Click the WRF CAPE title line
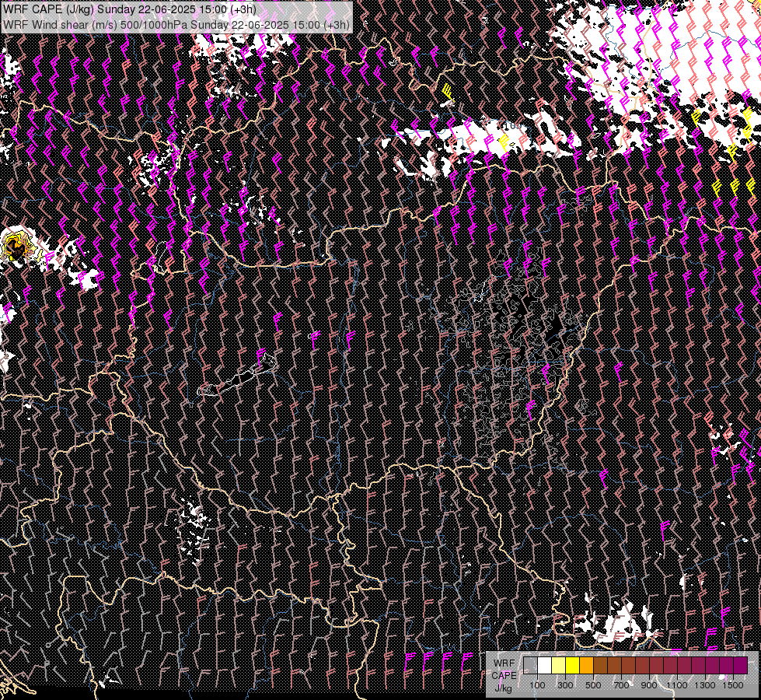Screen dimensions: 761x700 pyautogui.click(x=130, y=9)
